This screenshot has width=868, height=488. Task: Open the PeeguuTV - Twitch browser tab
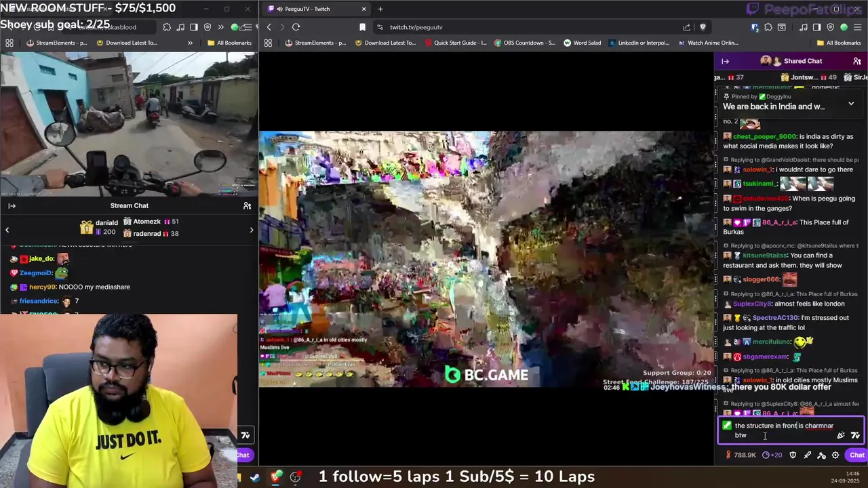coord(315,9)
